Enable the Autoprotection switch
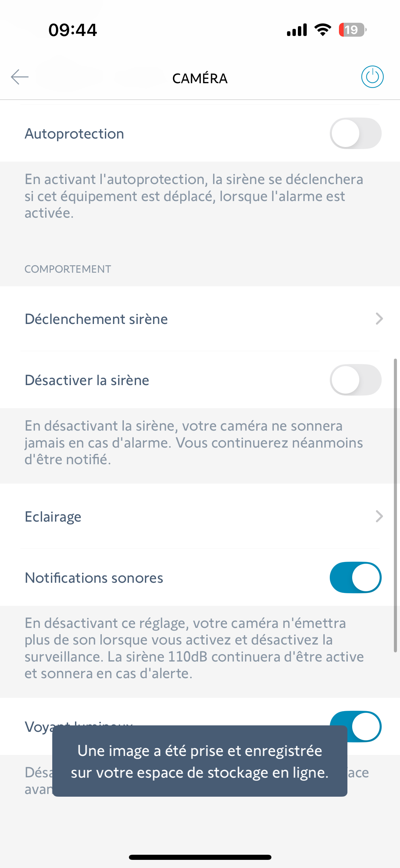The image size is (400, 868). 355,133
